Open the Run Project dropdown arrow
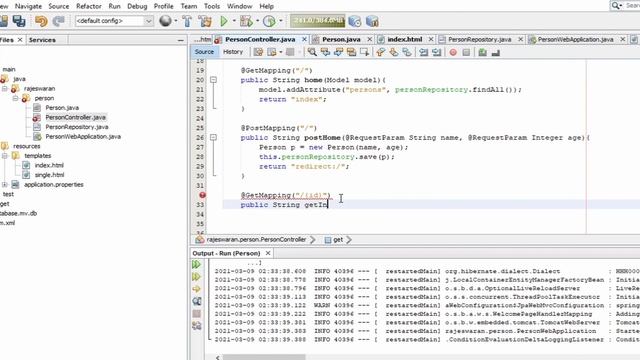 234,21
